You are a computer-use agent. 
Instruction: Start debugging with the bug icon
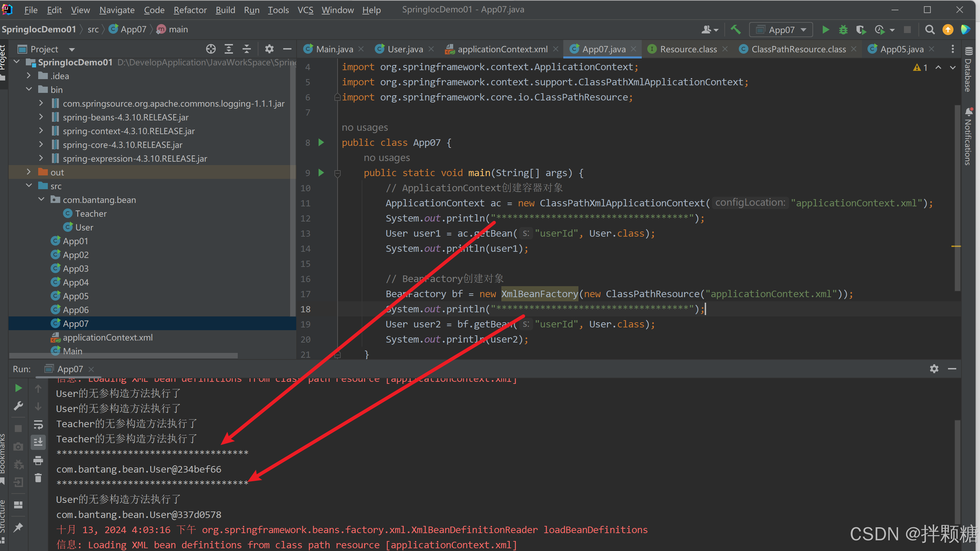[x=843, y=30]
